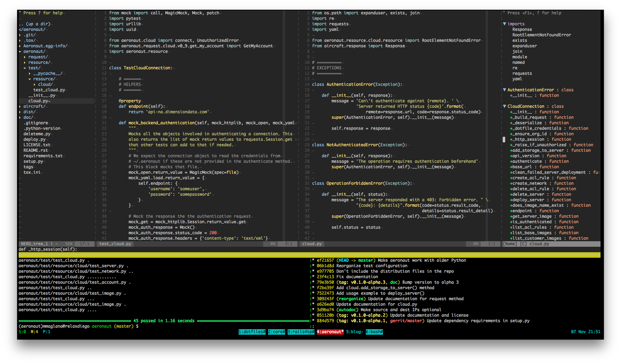Select tmux window 6:bash
This screenshot has height=364, width=621.
374,332
